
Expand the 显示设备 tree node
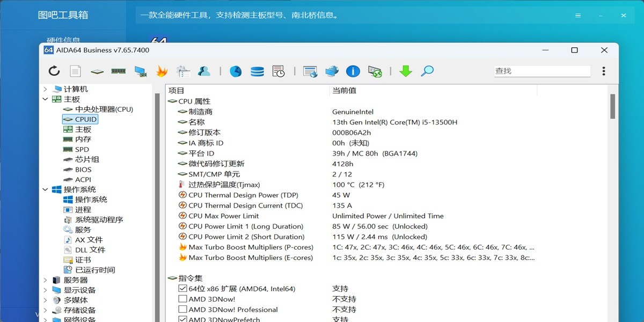click(45, 289)
